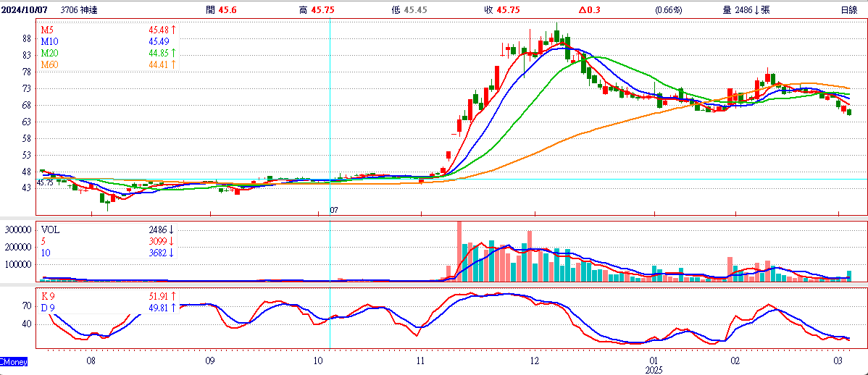Click the crosshair date marker 07
Image resolution: width=868 pixels, height=375 pixels.
tap(334, 211)
